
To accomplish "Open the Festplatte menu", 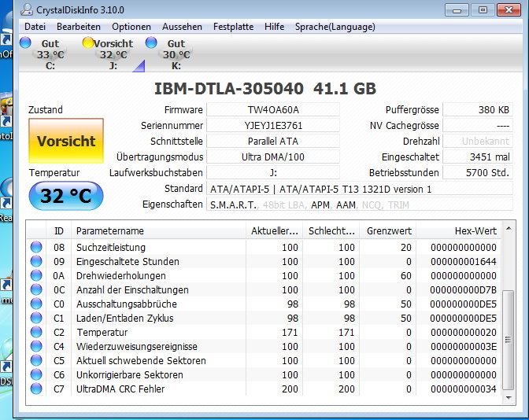I will click(x=234, y=27).
